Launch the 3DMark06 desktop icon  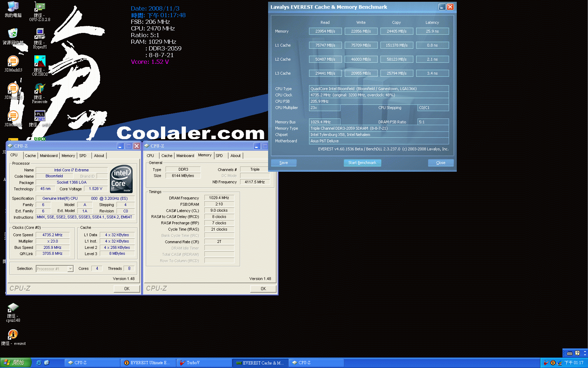click(13, 118)
